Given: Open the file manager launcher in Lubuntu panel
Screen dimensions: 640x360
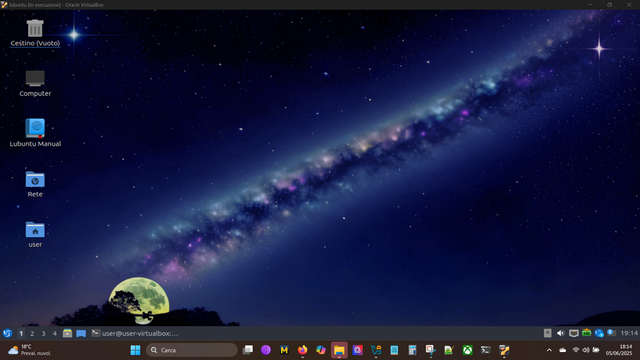Looking at the screenshot, I should tap(67, 333).
